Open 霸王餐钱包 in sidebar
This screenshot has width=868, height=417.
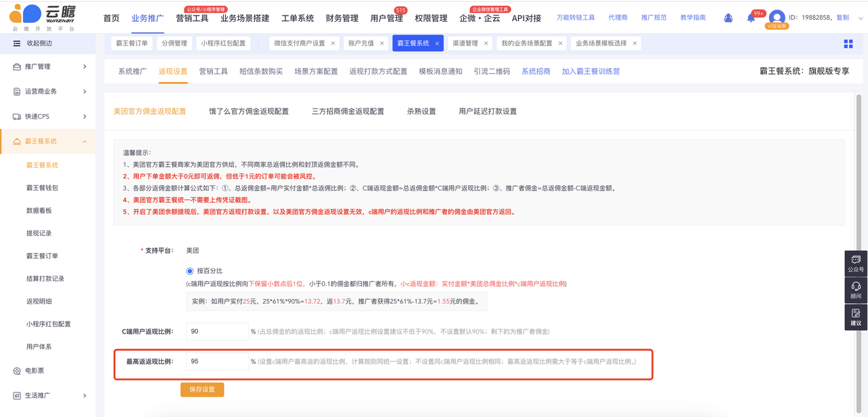pos(42,188)
